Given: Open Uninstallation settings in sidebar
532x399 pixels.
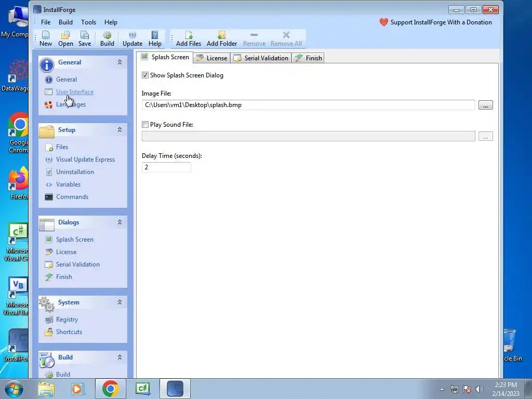Looking at the screenshot, I should point(75,172).
